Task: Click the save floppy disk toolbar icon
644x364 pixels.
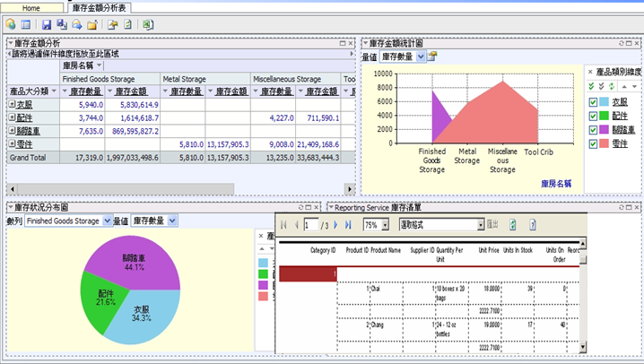Action: 46,23
